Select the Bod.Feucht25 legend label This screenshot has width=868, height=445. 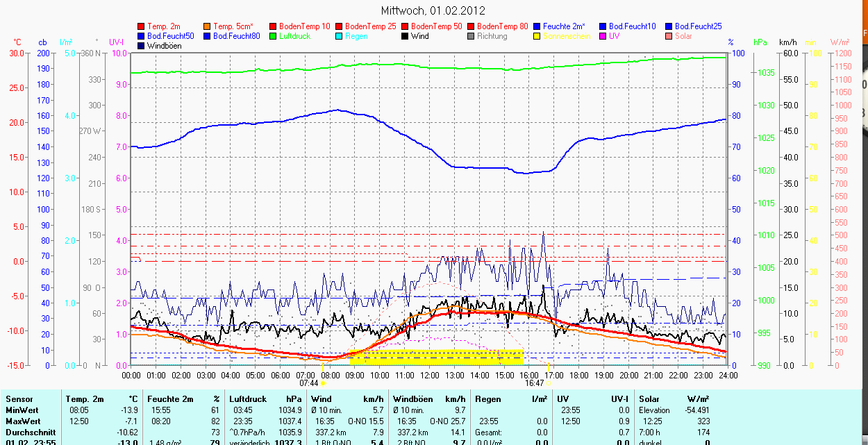699,26
